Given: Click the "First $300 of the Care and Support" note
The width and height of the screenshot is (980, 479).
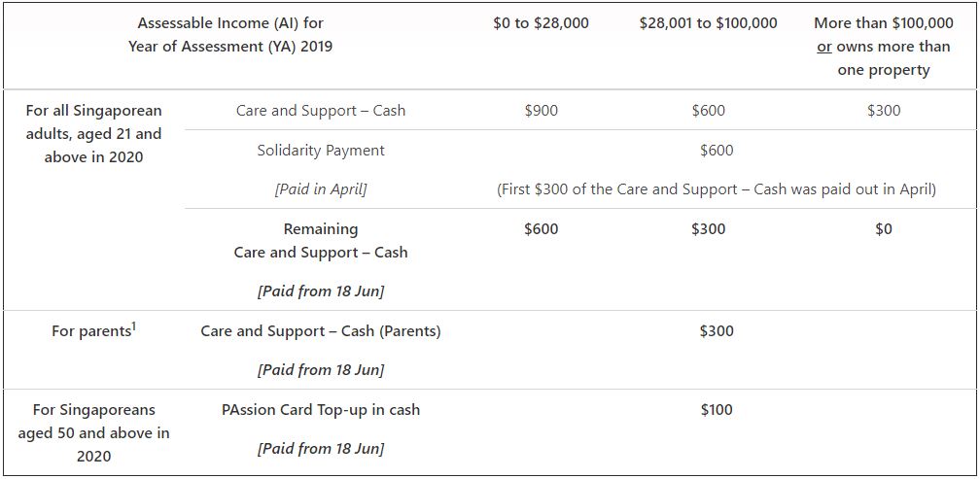Looking at the screenshot, I should (717, 189).
